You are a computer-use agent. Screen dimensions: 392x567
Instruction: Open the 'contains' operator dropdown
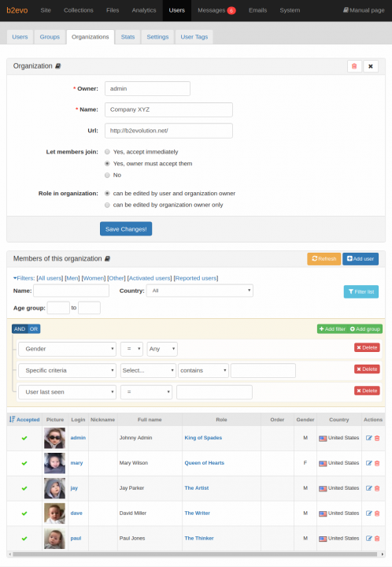pyautogui.click(x=203, y=371)
